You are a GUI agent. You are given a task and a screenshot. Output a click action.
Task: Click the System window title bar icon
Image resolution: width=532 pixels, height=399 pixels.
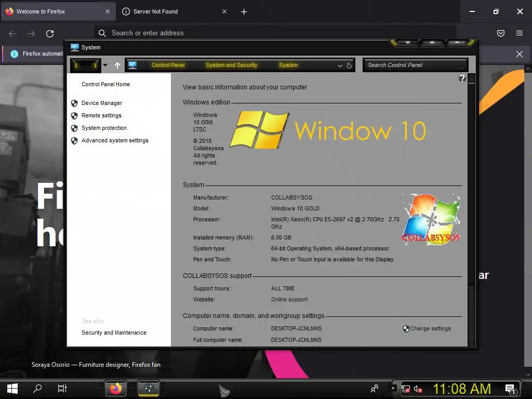click(x=75, y=47)
